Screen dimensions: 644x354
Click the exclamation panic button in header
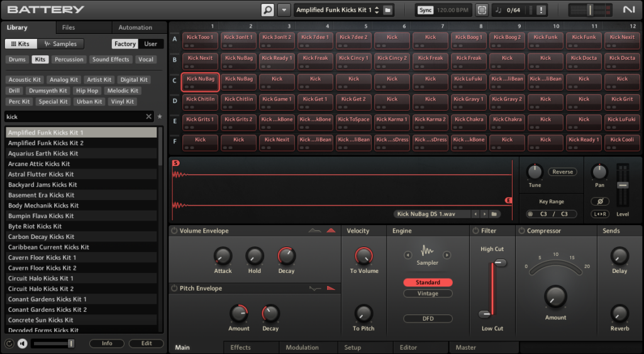[541, 10]
